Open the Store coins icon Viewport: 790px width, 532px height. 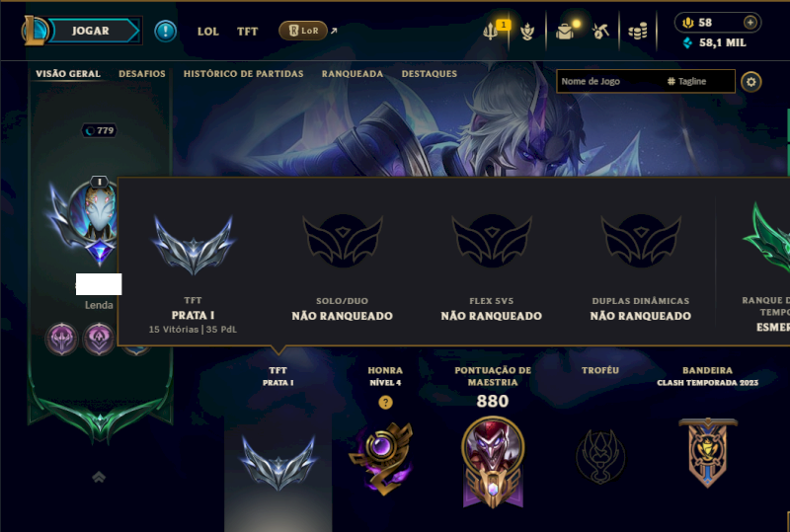[x=638, y=32]
